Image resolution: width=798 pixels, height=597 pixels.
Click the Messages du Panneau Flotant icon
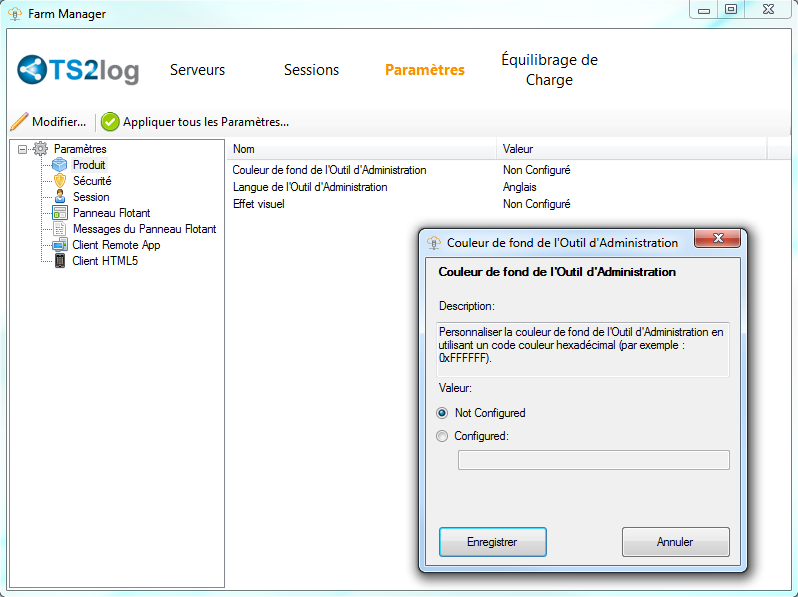pyautogui.click(x=60, y=229)
